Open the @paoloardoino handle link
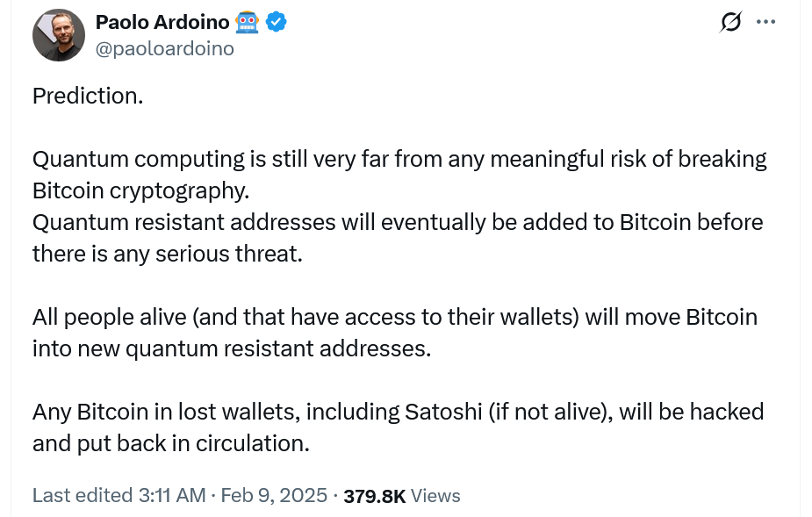The height and width of the screenshot is (517, 812). point(164,49)
